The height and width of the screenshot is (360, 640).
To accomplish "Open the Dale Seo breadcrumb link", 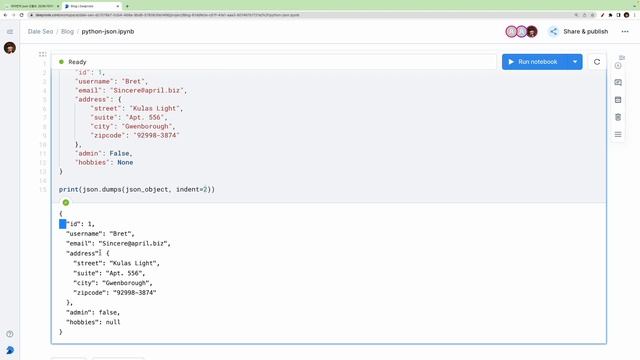I will (x=40, y=31).
